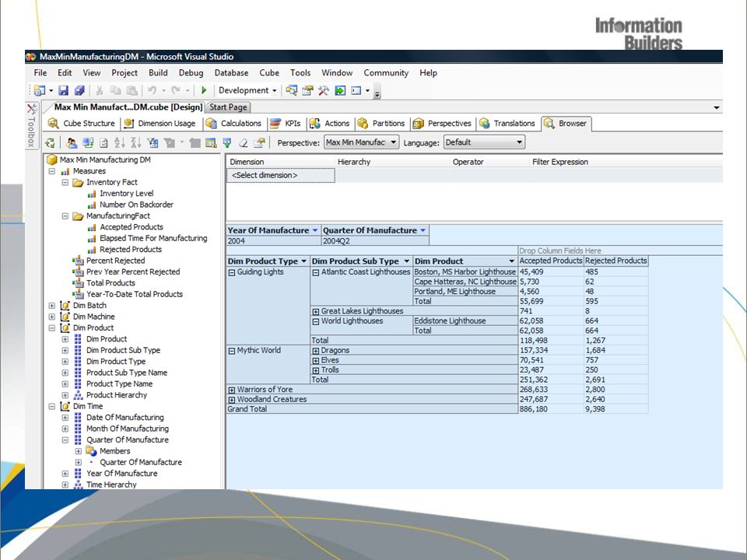Click the Select dimension filter cell

pyautogui.click(x=281, y=176)
